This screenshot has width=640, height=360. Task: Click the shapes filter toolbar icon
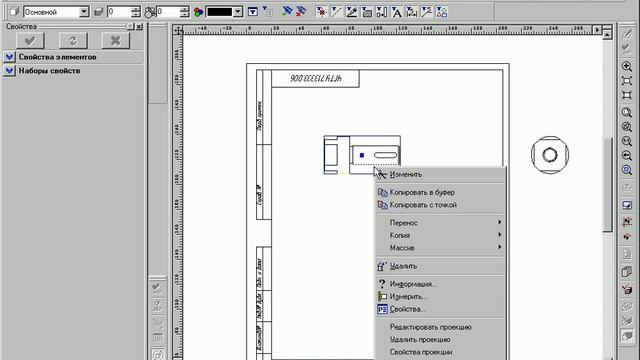[441, 12]
